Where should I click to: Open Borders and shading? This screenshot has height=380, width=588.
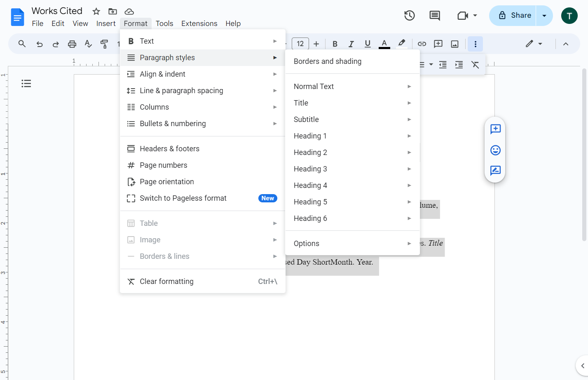click(353, 61)
